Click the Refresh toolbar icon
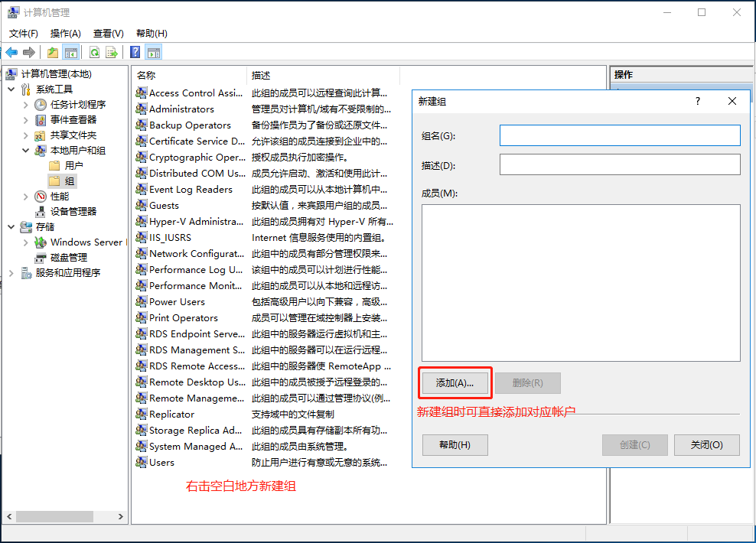The height and width of the screenshot is (543, 756). point(94,52)
